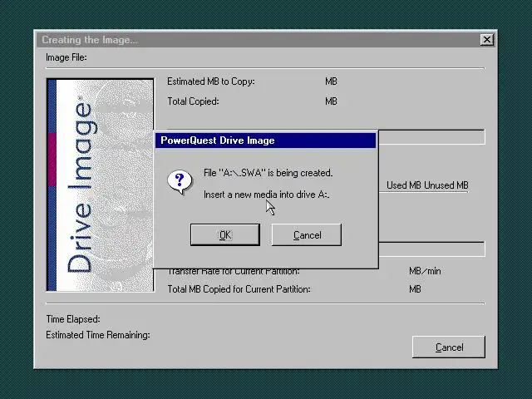Click the blue question mark icon

[180, 182]
